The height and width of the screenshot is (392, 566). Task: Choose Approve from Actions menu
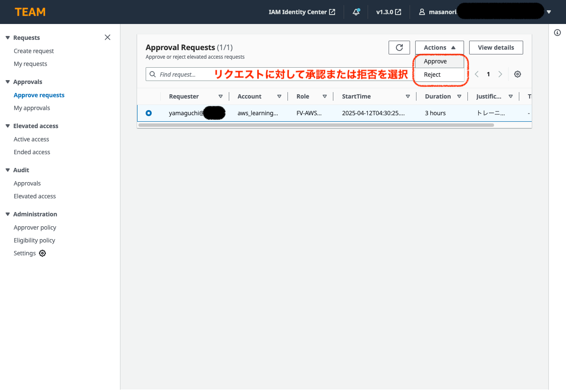tap(435, 61)
